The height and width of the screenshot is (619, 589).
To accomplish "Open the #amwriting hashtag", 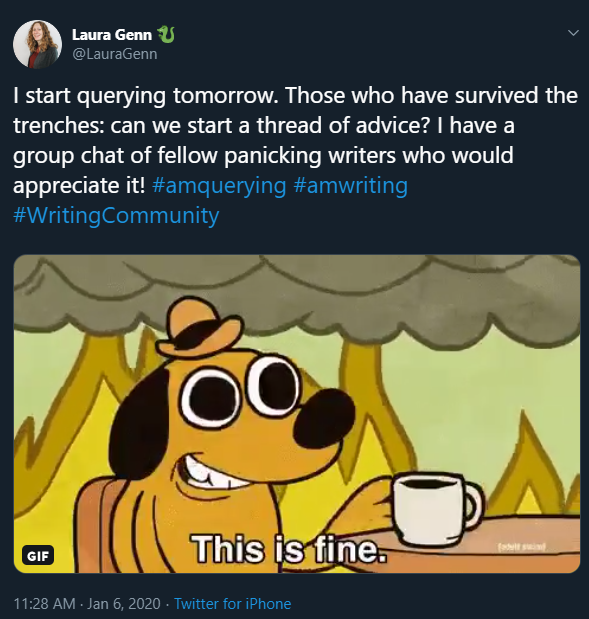I will (x=351, y=186).
